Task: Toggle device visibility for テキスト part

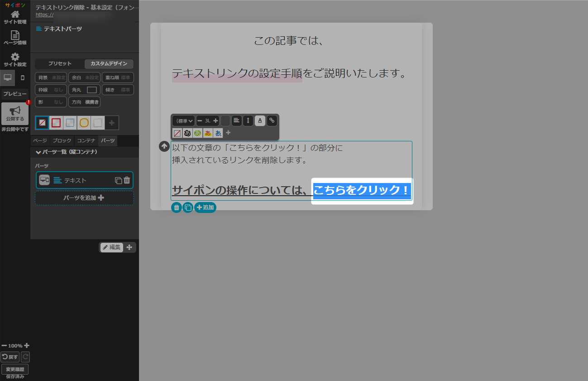Action: 44,180
